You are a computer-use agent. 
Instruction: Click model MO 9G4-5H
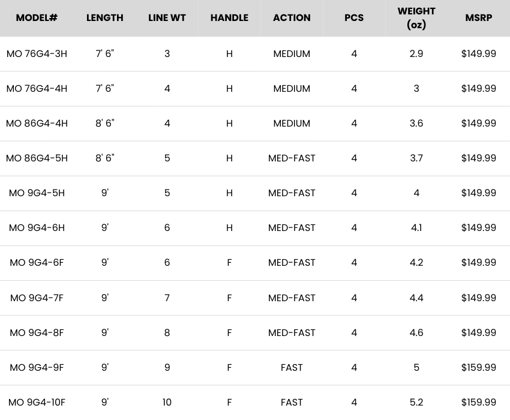pyautogui.click(x=37, y=193)
